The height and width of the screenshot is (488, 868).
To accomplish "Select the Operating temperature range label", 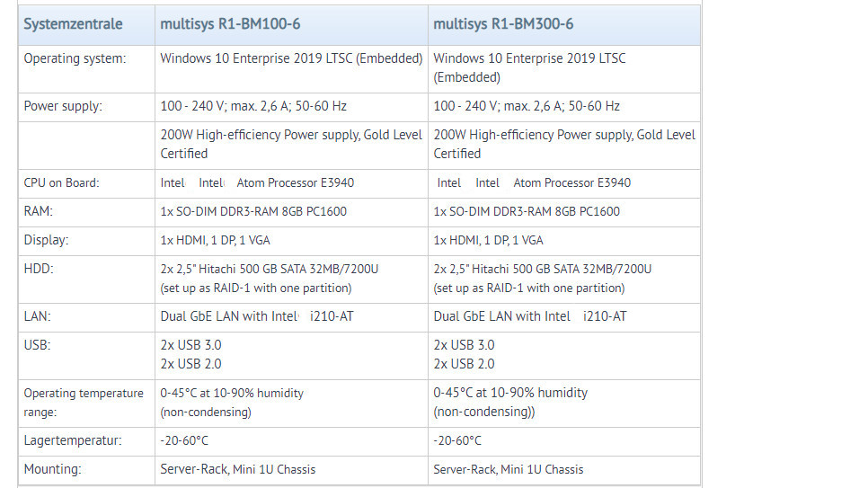I will [84, 403].
